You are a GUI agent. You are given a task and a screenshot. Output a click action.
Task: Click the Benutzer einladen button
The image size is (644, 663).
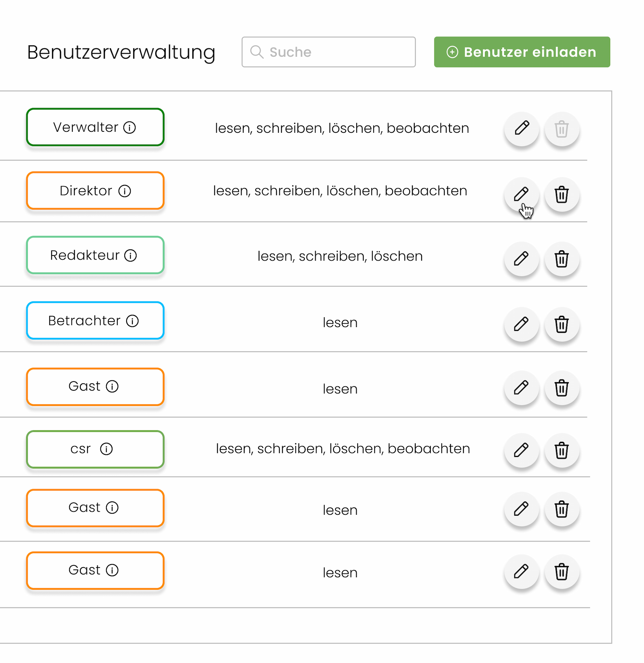point(522,52)
